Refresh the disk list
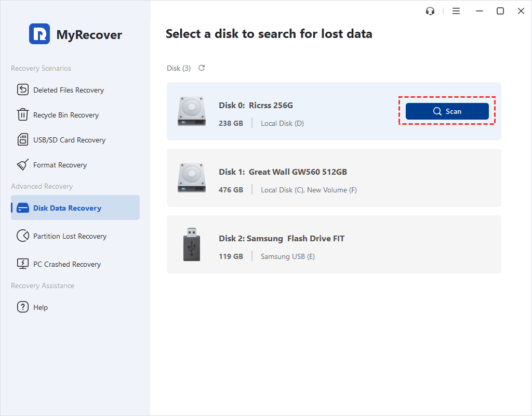The width and height of the screenshot is (532, 416). pos(201,68)
